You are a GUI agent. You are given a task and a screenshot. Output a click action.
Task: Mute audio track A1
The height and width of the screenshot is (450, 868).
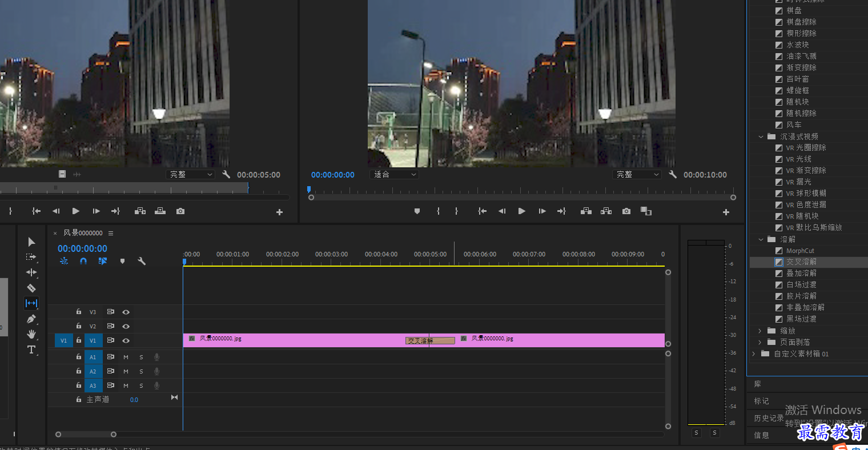126,357
